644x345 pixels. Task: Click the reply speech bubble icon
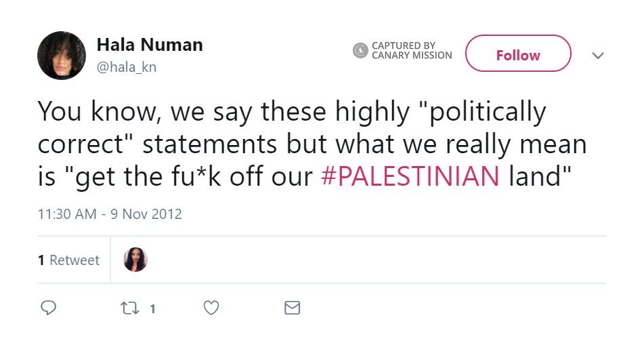click(x=48, y=308)
